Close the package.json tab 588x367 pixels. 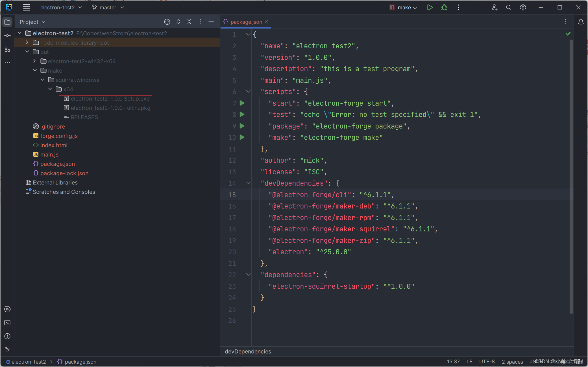(266, 22)
